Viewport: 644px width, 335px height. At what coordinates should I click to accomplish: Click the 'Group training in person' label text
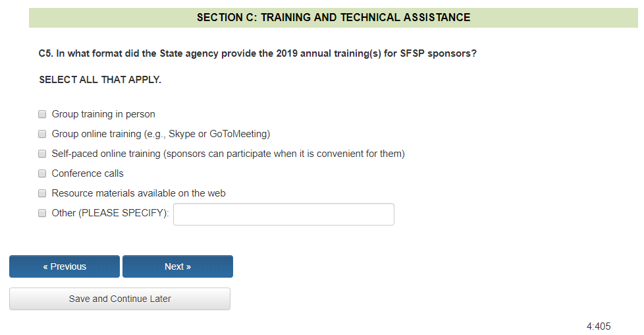(x=103, y=114)
